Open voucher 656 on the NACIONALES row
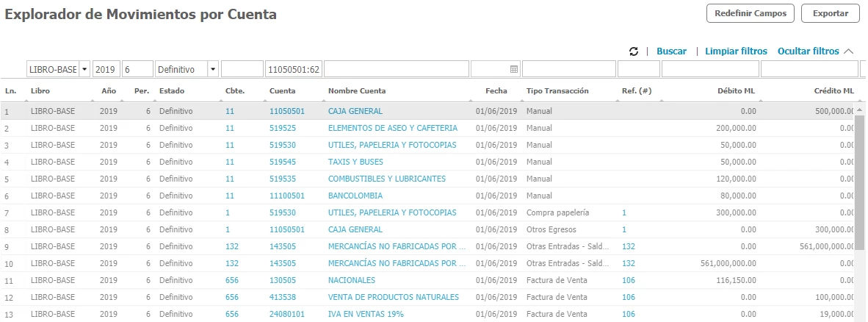Viewport: 868px width, 322px height. coord(231,280)
